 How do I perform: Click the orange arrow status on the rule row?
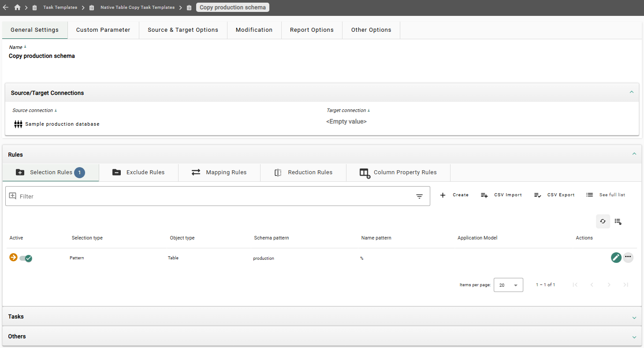pyautogui.click(x=13, y=257)
